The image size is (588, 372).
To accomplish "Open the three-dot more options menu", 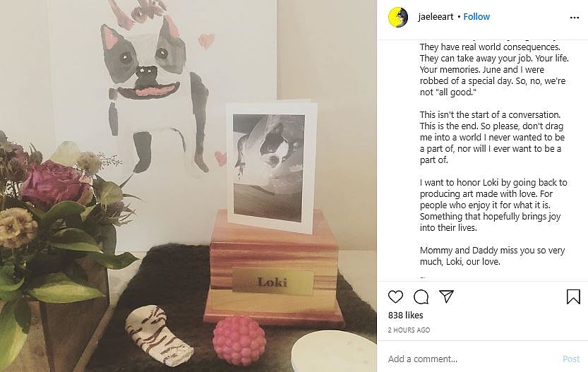I will [574, 18].
